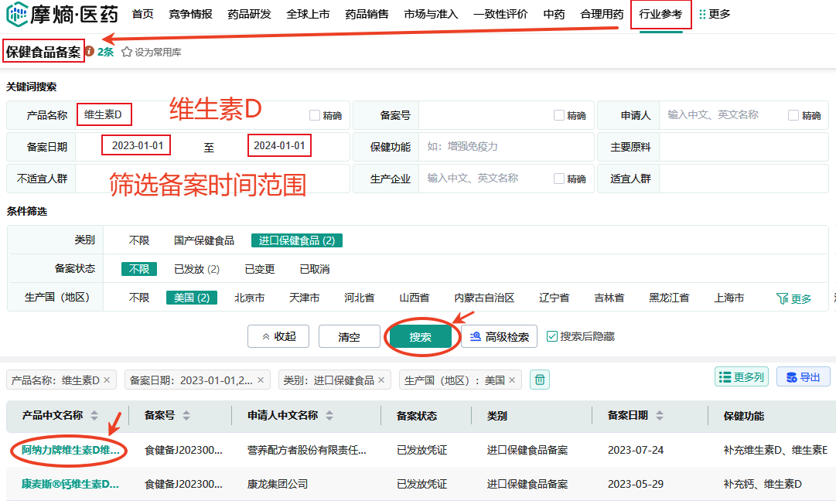Remove the 生产国(地区): 美国 filter tag
The height and width of the screenshot is (504, 836).
point(512,380)
